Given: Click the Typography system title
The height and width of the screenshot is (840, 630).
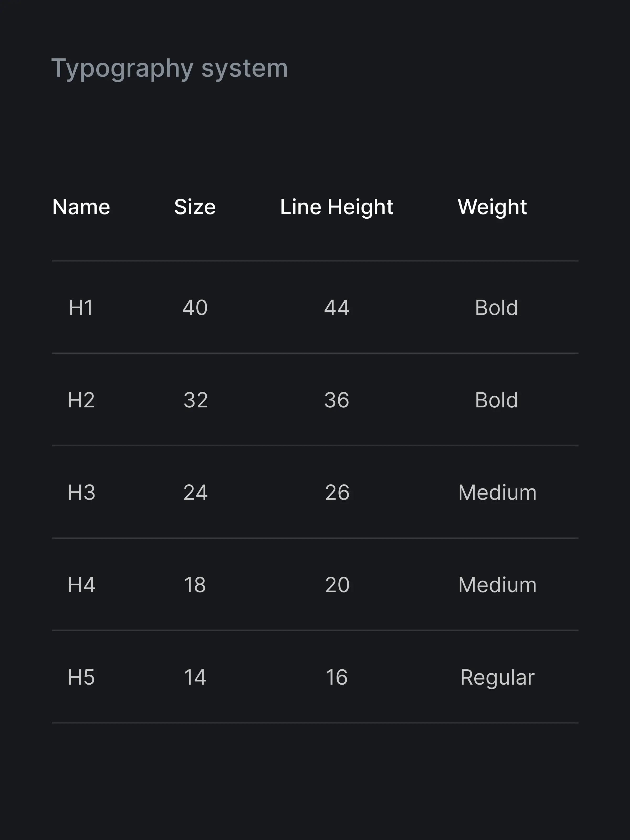Looking at the screenshot, I should click(x=169, y=68).
